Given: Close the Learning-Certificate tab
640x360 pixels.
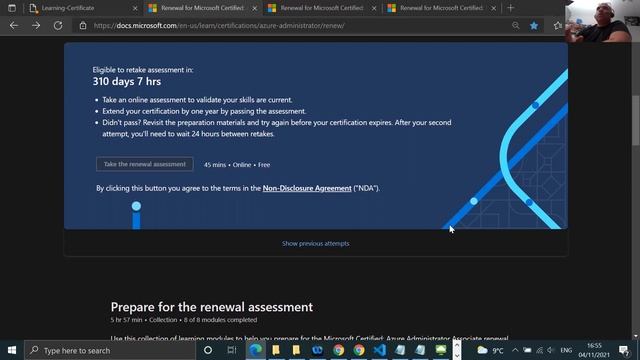Looking at the screenshot, I should (135, 8).
